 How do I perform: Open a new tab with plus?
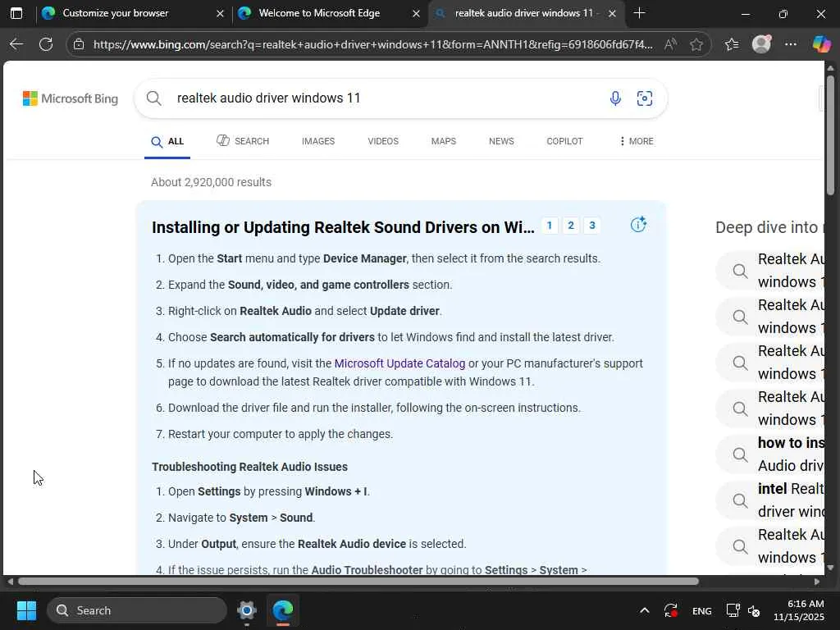click(639, 13)
